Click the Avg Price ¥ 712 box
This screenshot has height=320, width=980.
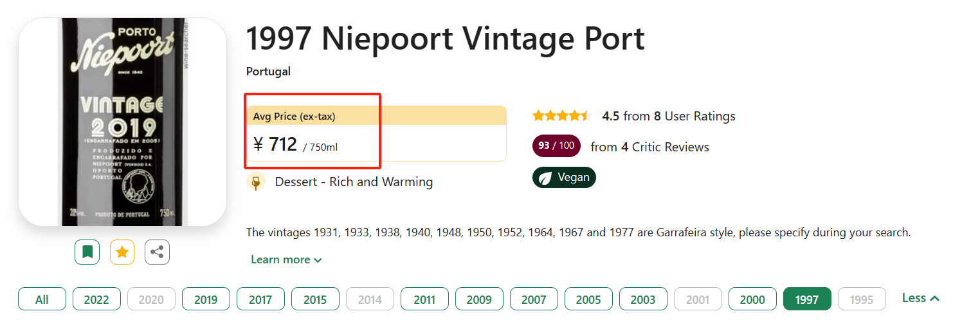tap(377, 133)
